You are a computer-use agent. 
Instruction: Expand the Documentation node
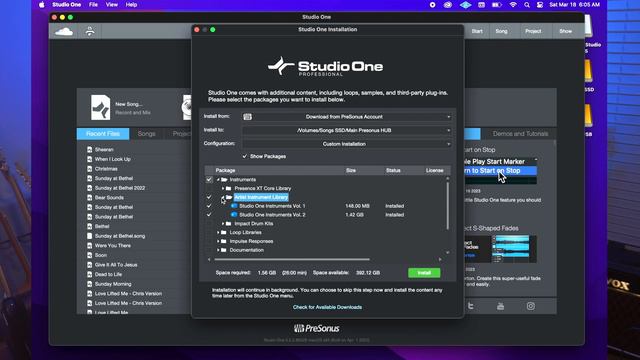coord(218,250)
